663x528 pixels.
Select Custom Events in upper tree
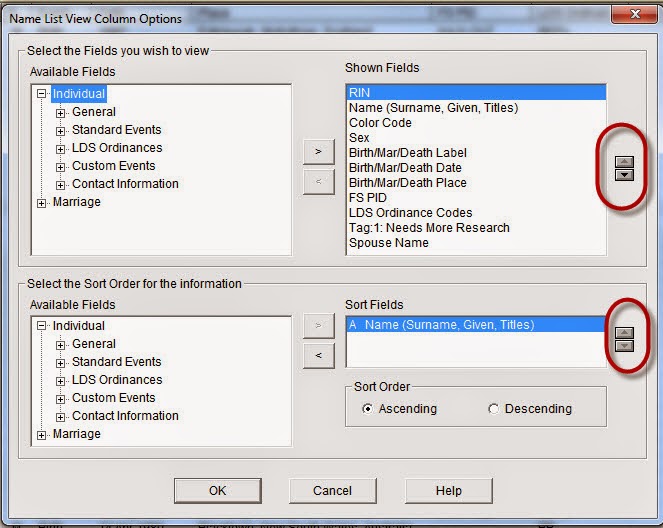pos(113,166)
